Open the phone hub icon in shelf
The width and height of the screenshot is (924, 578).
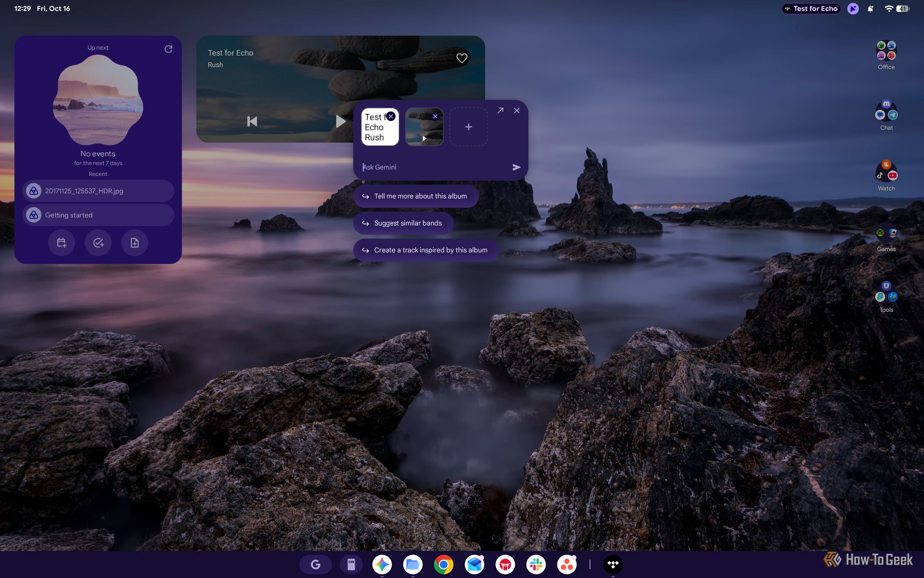point(351,564)
